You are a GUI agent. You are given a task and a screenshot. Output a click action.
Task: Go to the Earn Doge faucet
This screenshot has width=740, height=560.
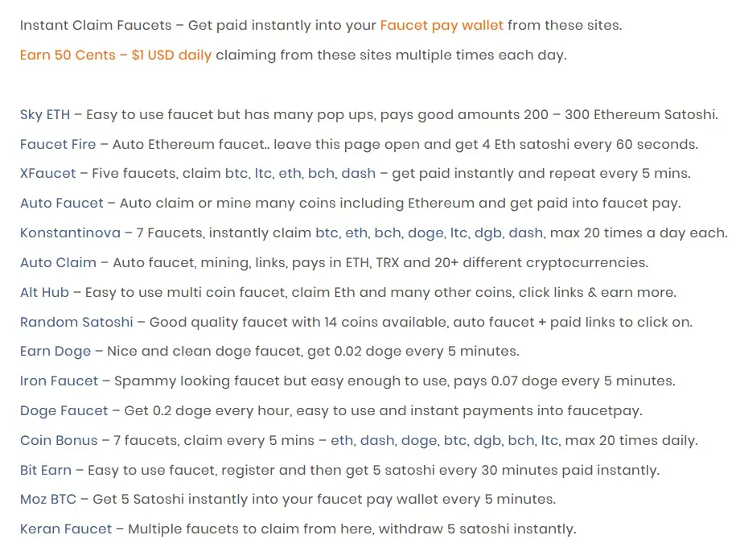tap(55, 352)
